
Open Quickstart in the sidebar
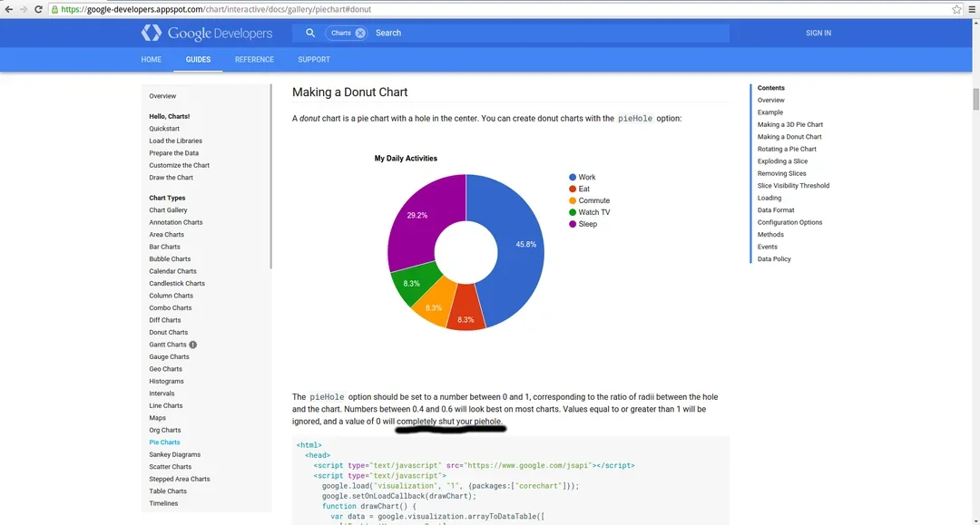164,129
